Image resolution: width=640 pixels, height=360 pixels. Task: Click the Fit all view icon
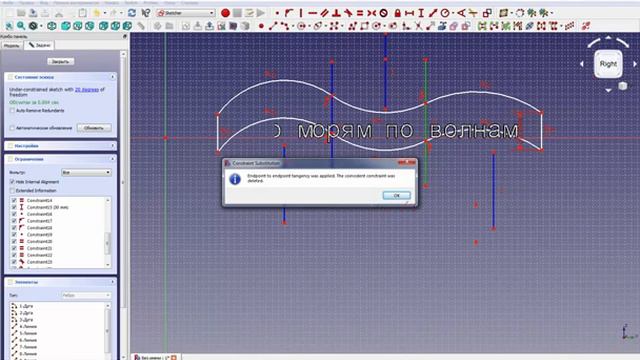click(x=9, y=26)
